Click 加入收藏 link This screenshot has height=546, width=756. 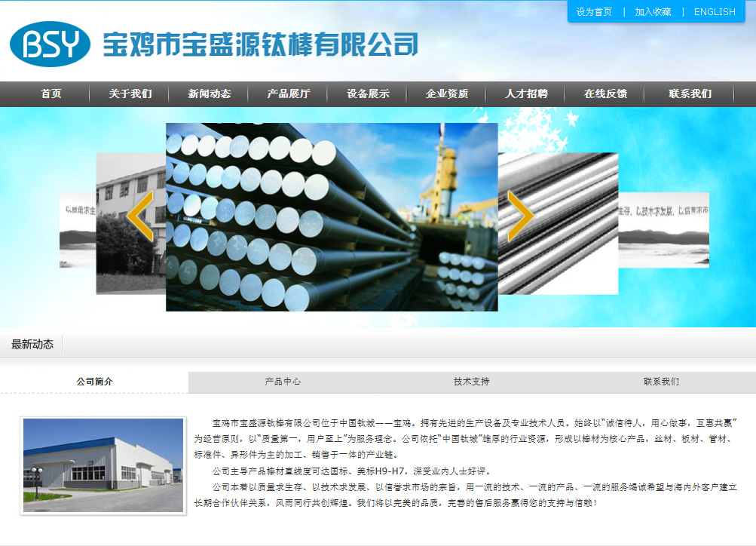(653, 11)
